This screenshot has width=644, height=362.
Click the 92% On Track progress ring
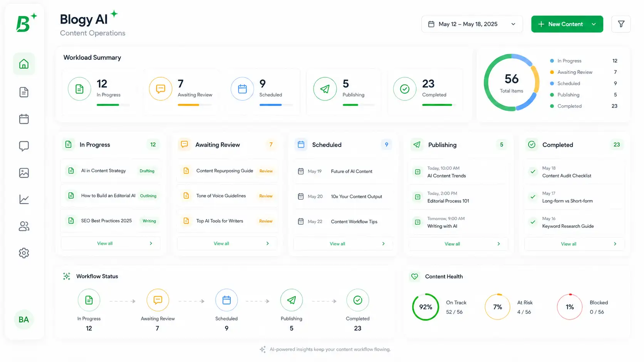pos(426,307)
